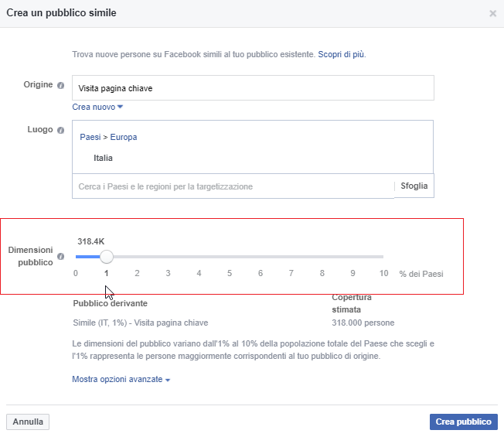Select Italia in the location list

(104, 158)
